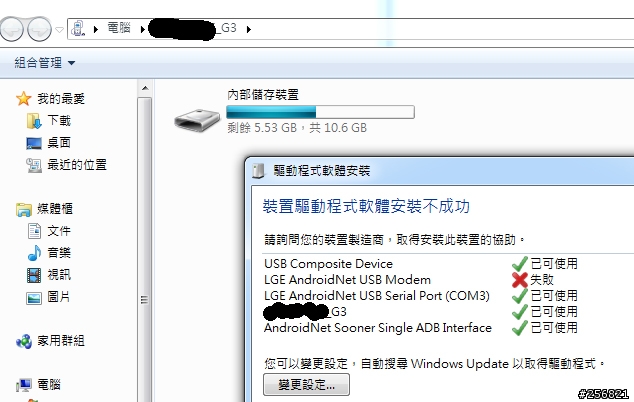Select 我的最愛 favorites star icon
The width and height of the screenshot is (634, 402).
pyautogui.click(x=24, y=98)
